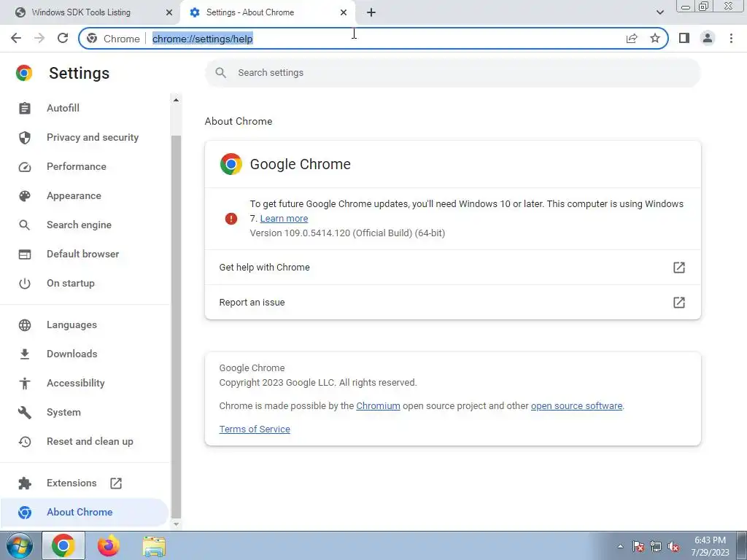Image resolution: width=747 pixels, height=560 pixels.
Task: Close the Windows SDK Tools Listing tab
Action: pyautogui.click(x=169, y=12)
